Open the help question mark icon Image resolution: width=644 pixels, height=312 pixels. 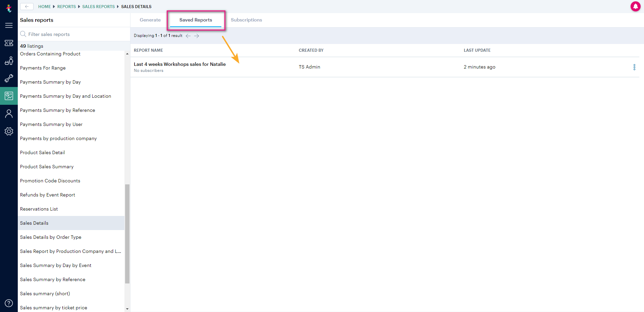(x=9, y=303)
